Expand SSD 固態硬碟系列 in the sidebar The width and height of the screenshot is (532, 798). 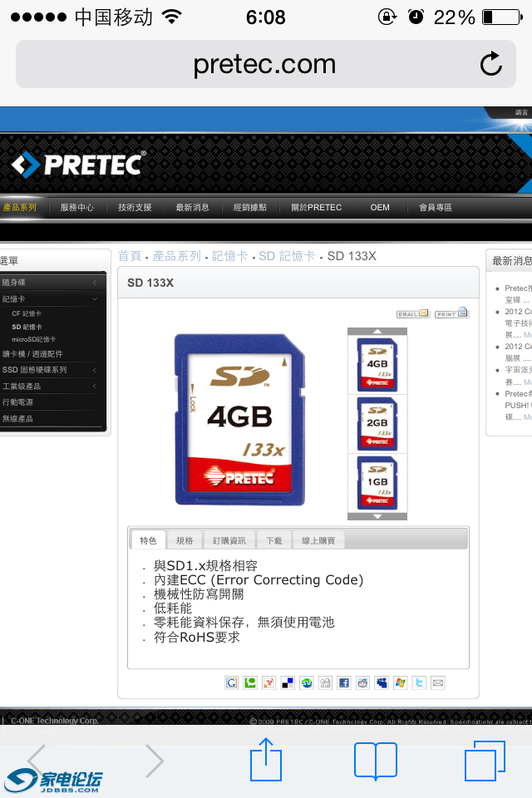coord(52,370)
